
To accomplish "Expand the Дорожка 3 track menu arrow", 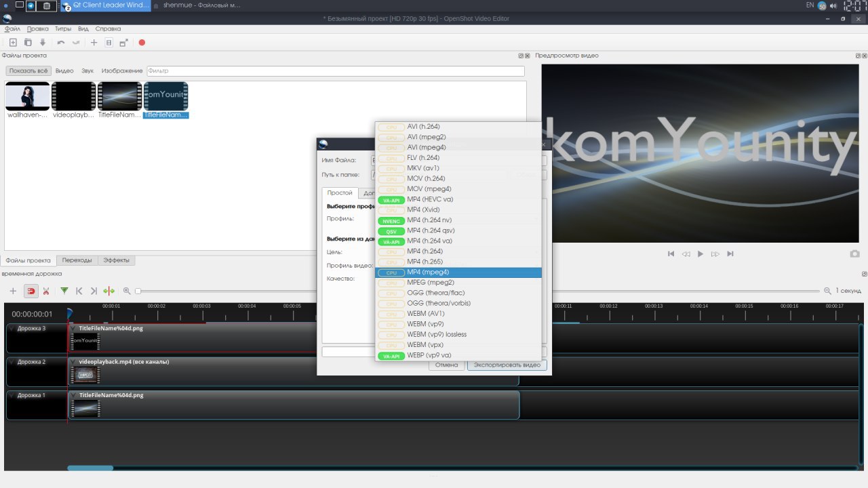I will (11, 329).
